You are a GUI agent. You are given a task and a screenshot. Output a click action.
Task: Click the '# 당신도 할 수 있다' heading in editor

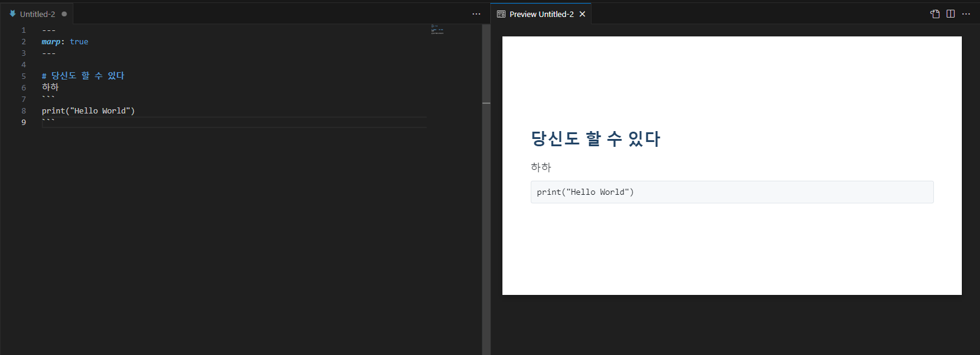(83, 76)
